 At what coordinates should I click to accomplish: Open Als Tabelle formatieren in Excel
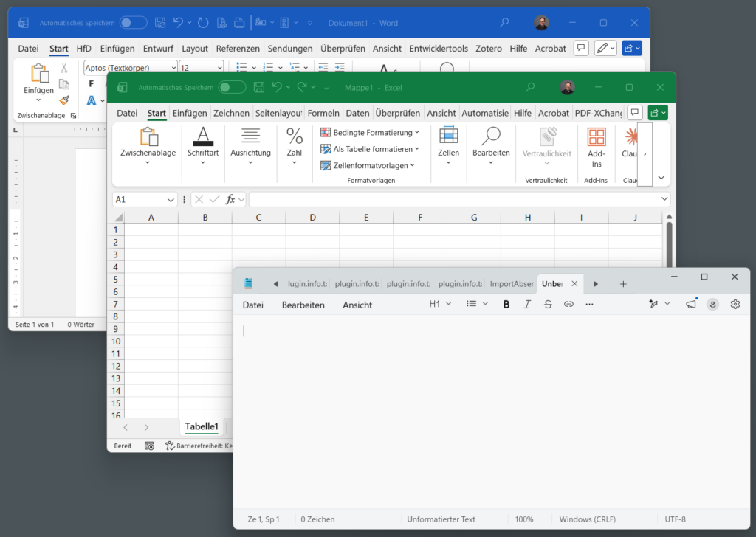371,149
